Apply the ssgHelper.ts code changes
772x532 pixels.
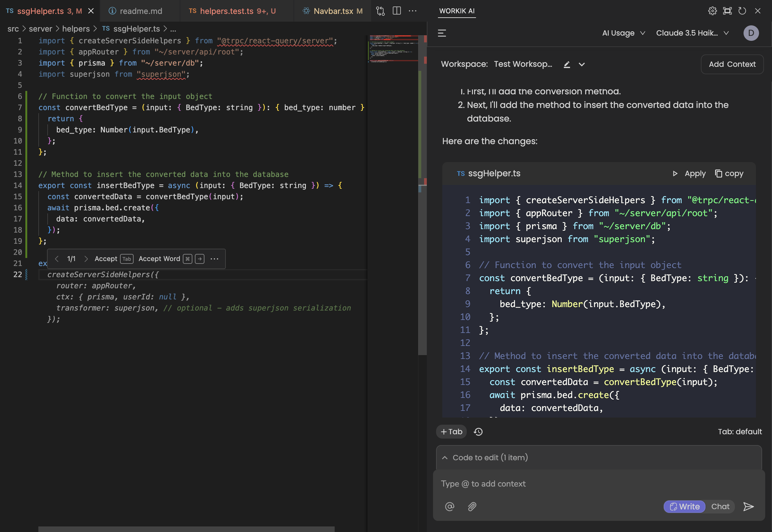pyautogui.click(x=689, y=174)
